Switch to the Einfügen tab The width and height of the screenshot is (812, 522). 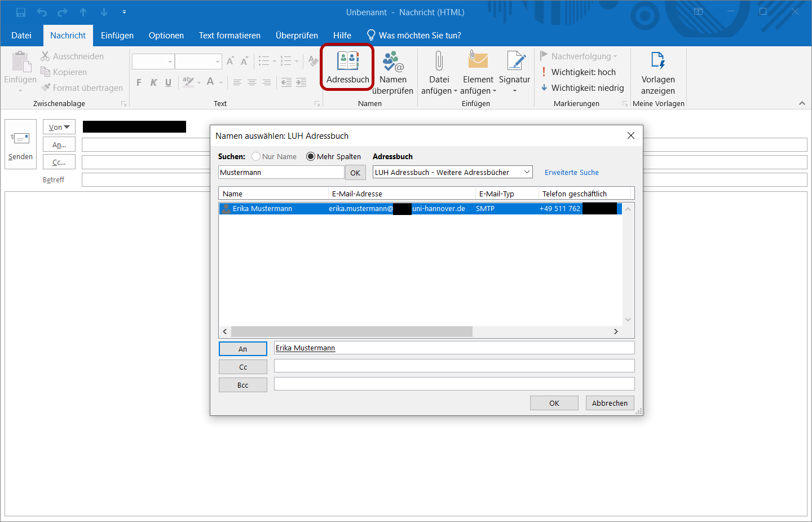point(117,35)
